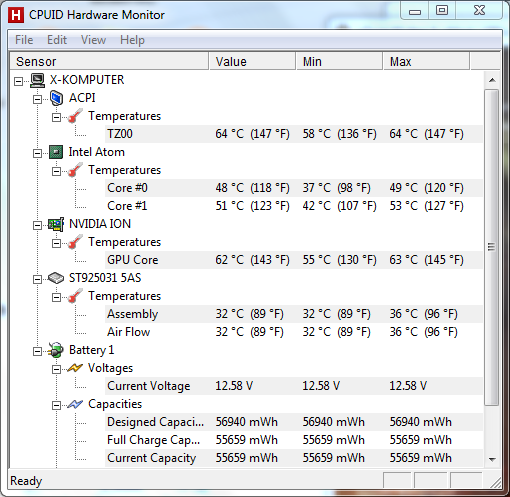Select the Current Voltage row
510x497 pixels.
click(x=294, y=386)
